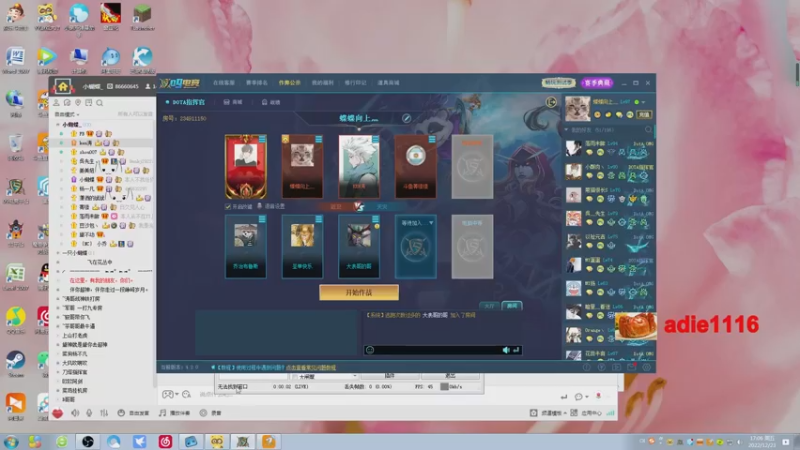Click the send arrow in the room chat bar
Screen dimensions: 800x450
516,350
